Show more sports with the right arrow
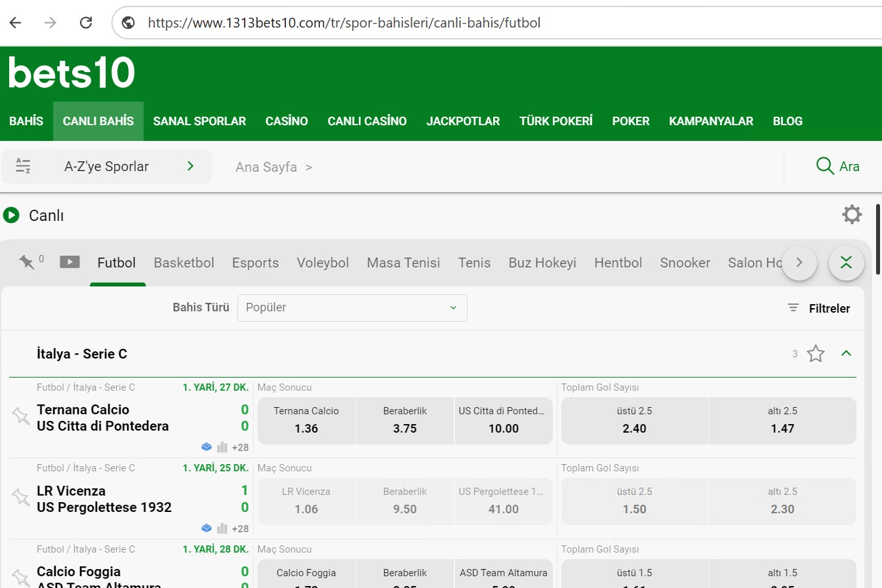Viewport: 882px width, 588px height. pos(799,263)
